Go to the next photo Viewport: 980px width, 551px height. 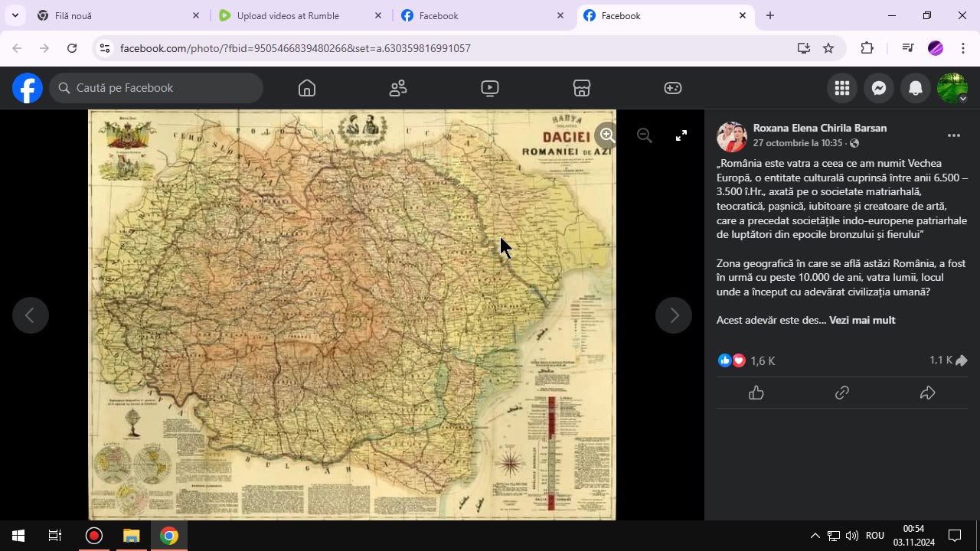pos(674,315)
